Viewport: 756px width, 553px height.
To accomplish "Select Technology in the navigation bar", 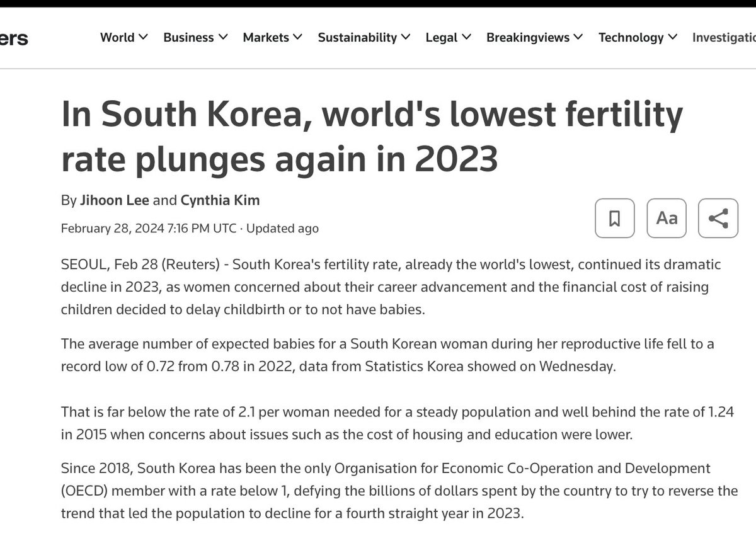I will 632,37.
